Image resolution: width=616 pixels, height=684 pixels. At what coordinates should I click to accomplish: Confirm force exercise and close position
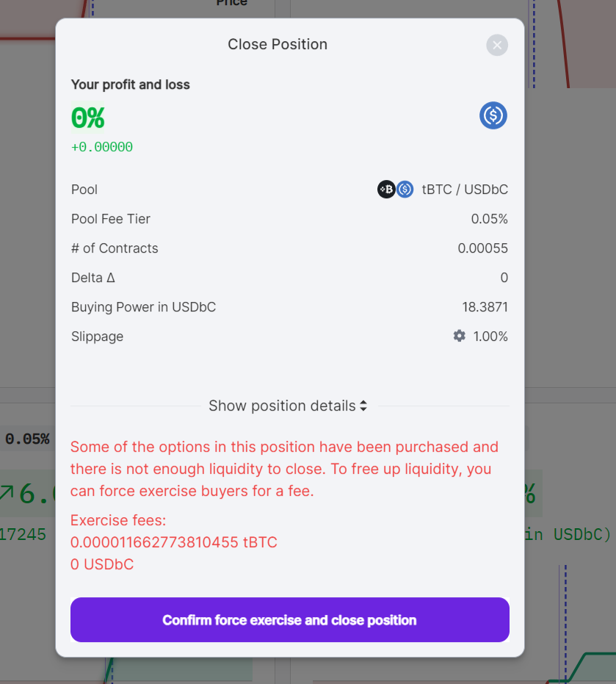[289, 620]
